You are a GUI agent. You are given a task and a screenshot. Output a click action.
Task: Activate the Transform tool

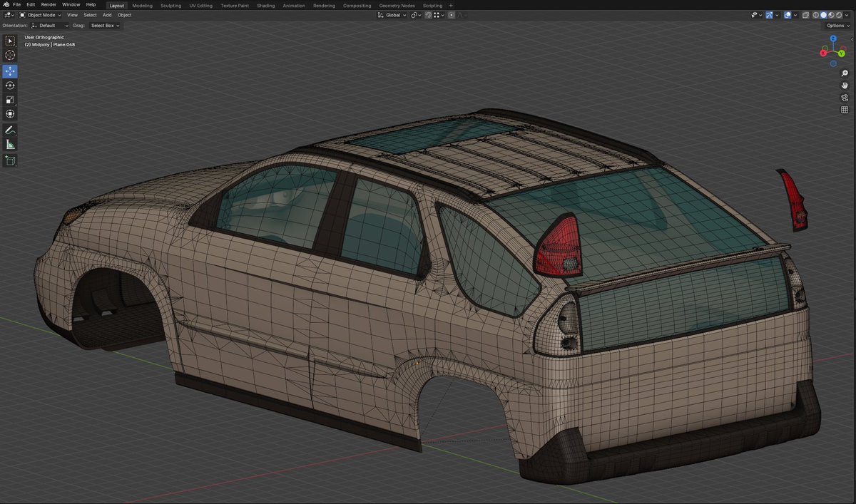[x=10, y=114]
